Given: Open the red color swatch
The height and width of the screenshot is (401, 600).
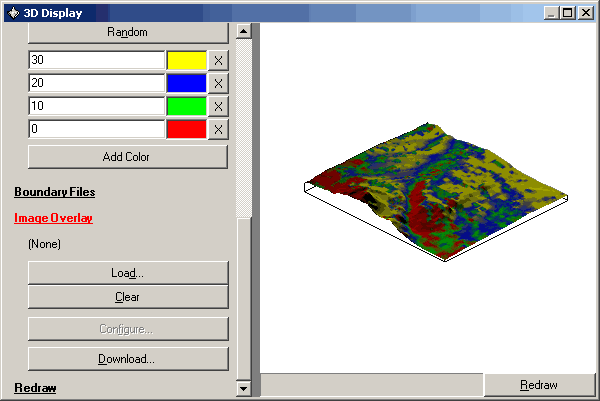Looking at the screenshot, I should (187, 129).
